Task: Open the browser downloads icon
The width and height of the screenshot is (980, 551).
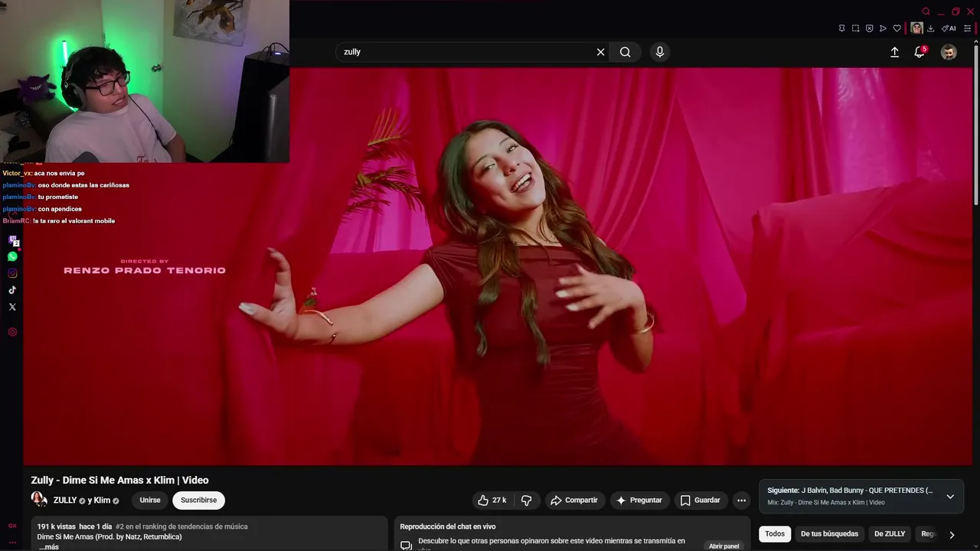Action: pos(930,28)
